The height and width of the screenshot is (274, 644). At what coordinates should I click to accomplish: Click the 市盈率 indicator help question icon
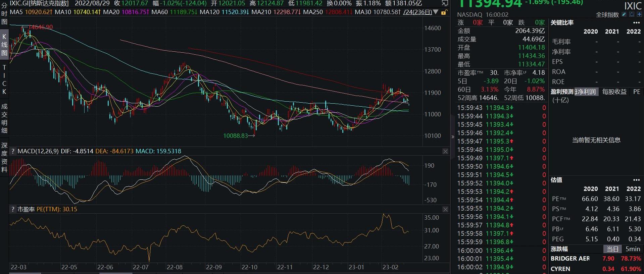(x=13, y=209)
